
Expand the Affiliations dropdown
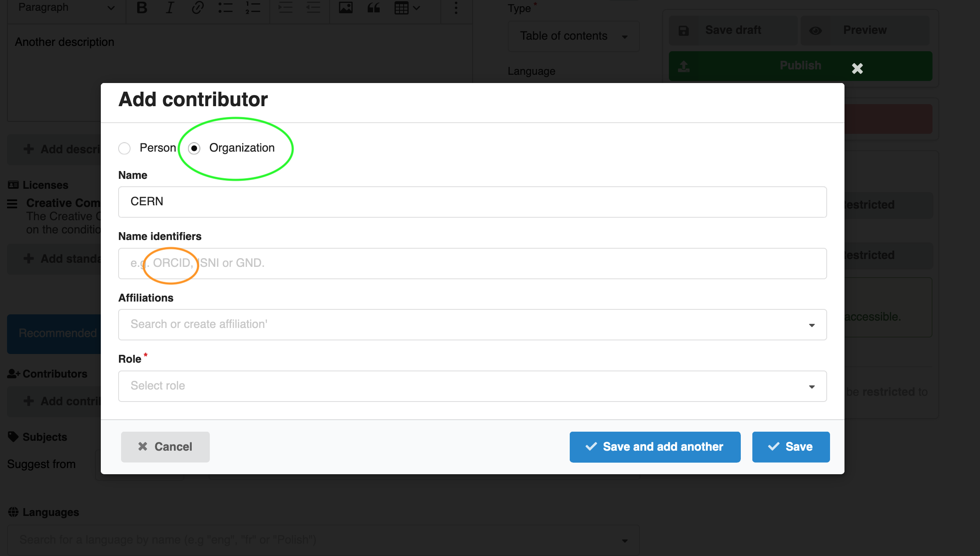pos(811,325)
